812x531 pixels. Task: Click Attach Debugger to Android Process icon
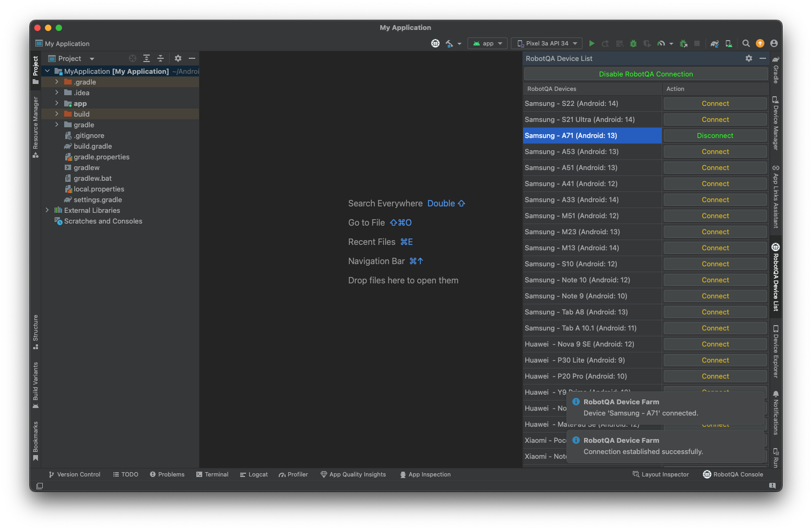click(683, 43)
